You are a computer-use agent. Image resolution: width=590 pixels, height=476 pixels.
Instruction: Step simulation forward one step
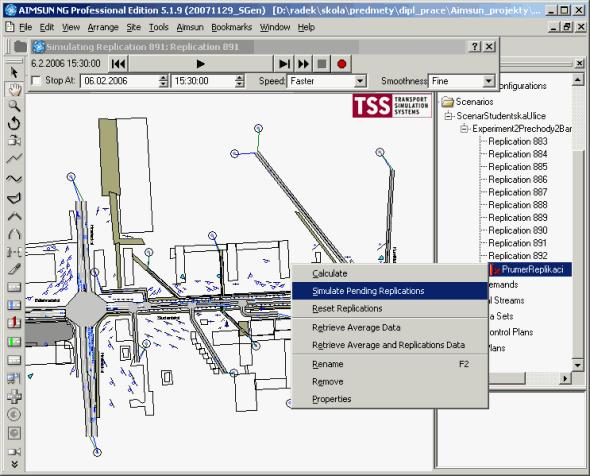pyautogui.click(x=284, y=64)
